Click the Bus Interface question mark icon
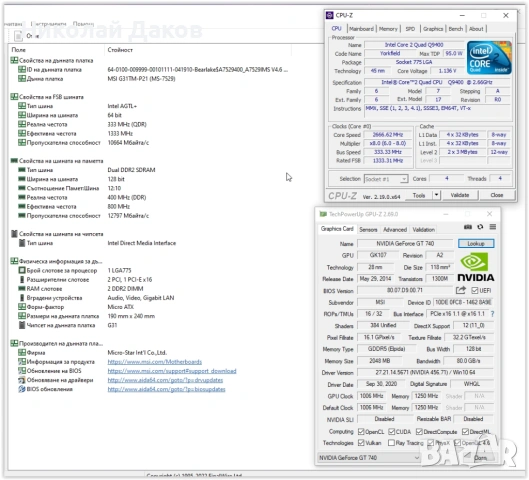 [493, 314]
